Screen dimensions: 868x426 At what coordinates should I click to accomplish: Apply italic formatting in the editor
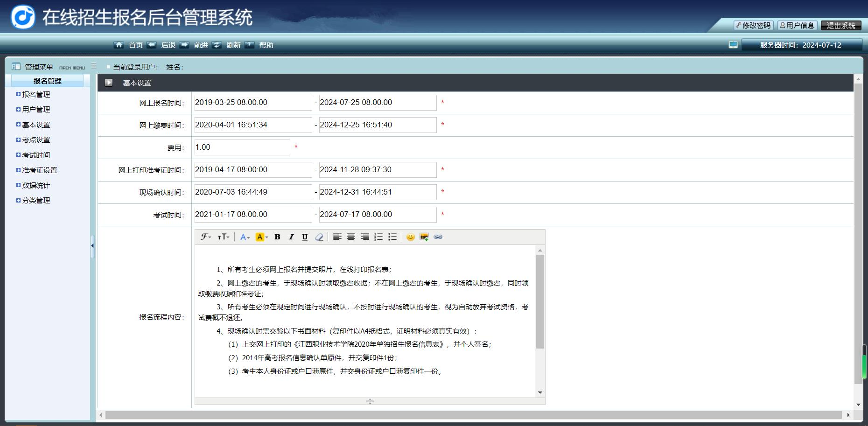291,237
